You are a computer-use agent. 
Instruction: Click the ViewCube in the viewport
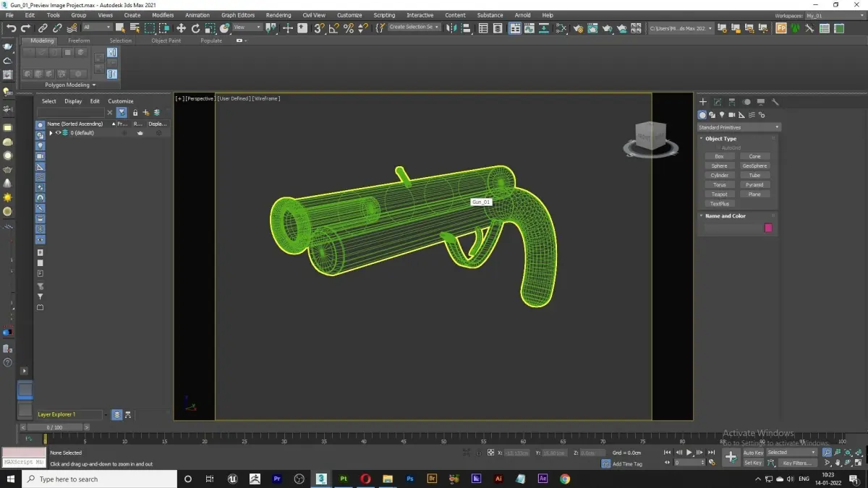[650, 138]
